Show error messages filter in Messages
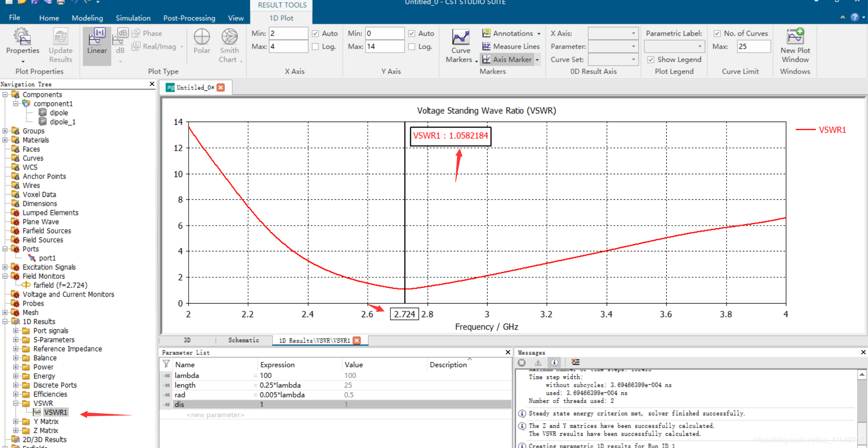 click(x=522, y=362)
